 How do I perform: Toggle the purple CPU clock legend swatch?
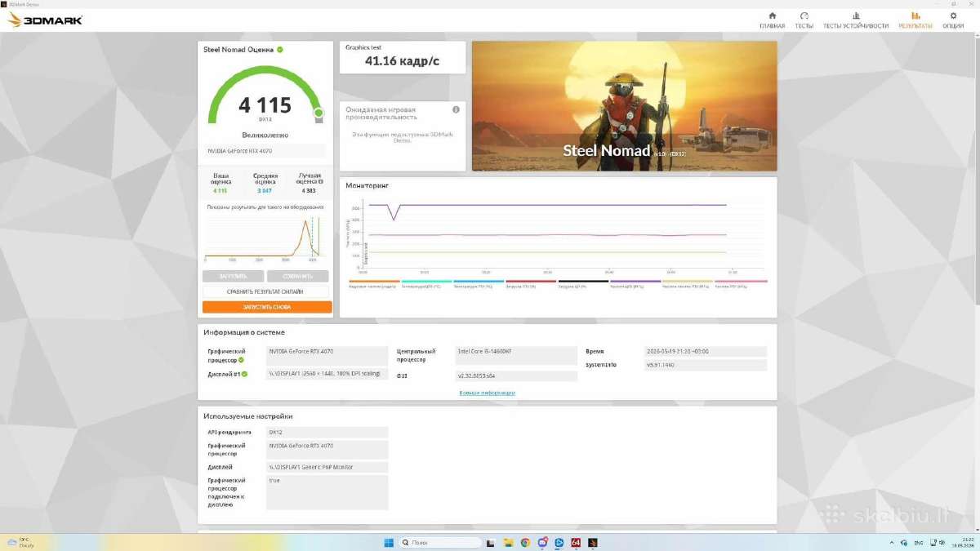(x=635, y=282)
